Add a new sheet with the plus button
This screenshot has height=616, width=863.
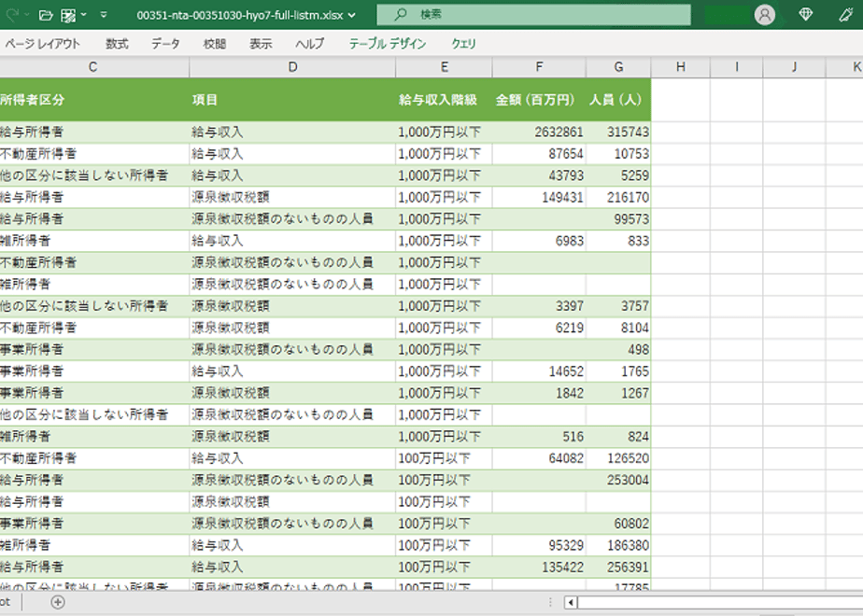pos(57,602)
